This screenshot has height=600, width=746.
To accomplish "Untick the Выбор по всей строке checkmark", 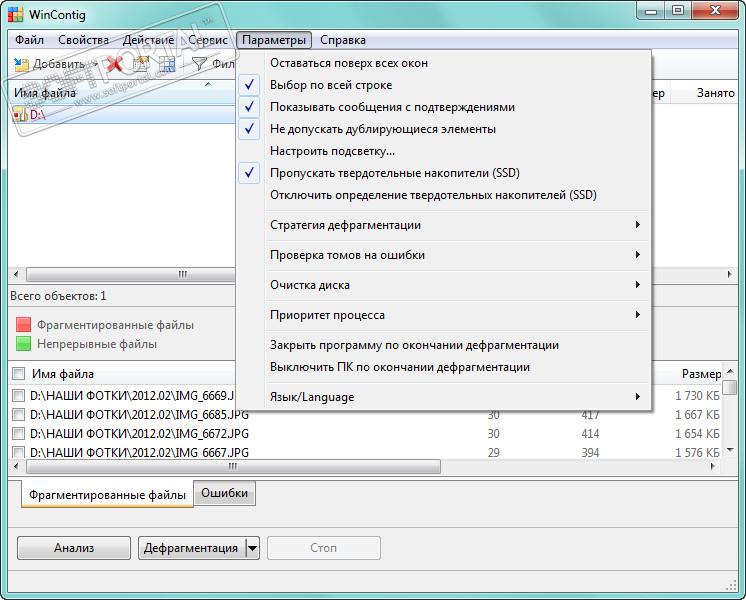I will point(249,85).
